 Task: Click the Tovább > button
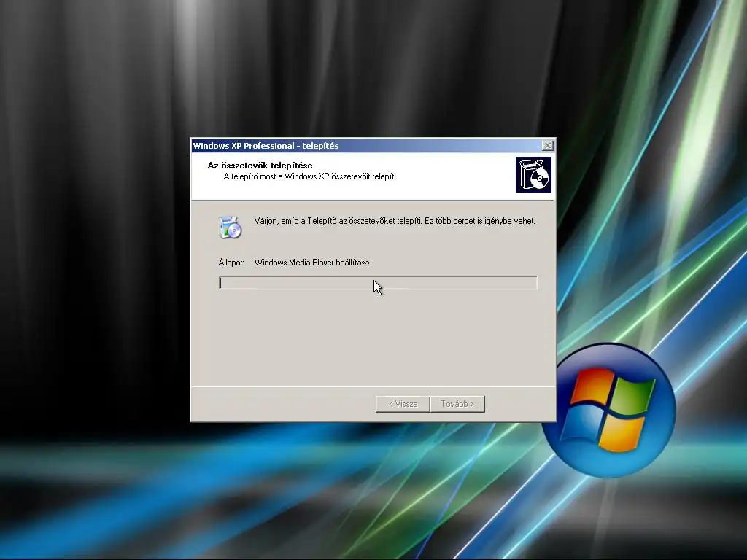[457, 404]
